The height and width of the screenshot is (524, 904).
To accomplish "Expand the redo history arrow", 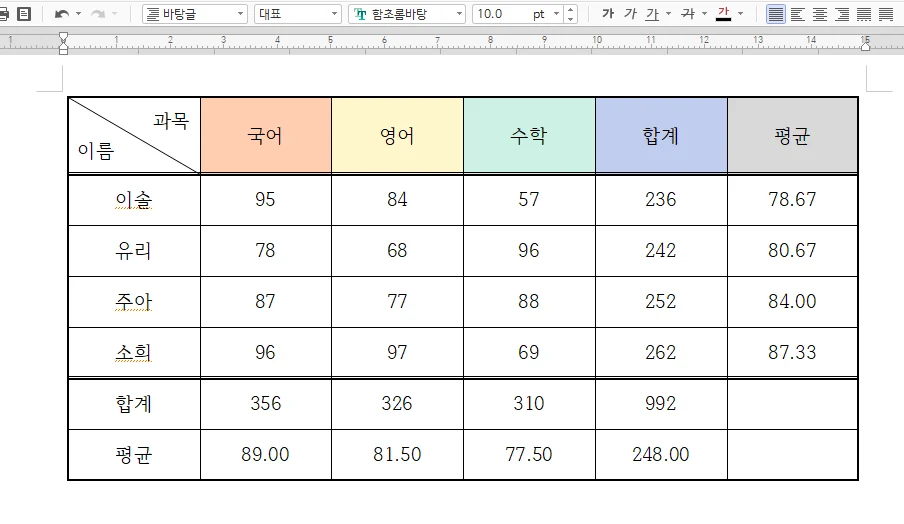I will 114,14.
